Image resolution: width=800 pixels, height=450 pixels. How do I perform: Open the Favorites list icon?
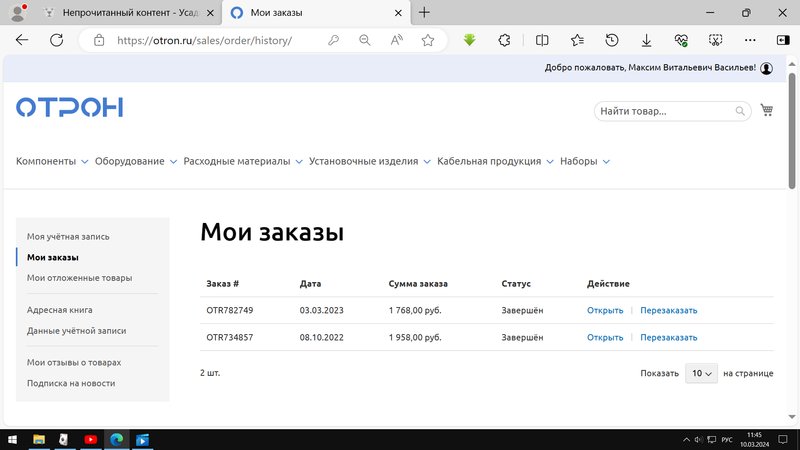pyautogui.click(x=577, y=40)
